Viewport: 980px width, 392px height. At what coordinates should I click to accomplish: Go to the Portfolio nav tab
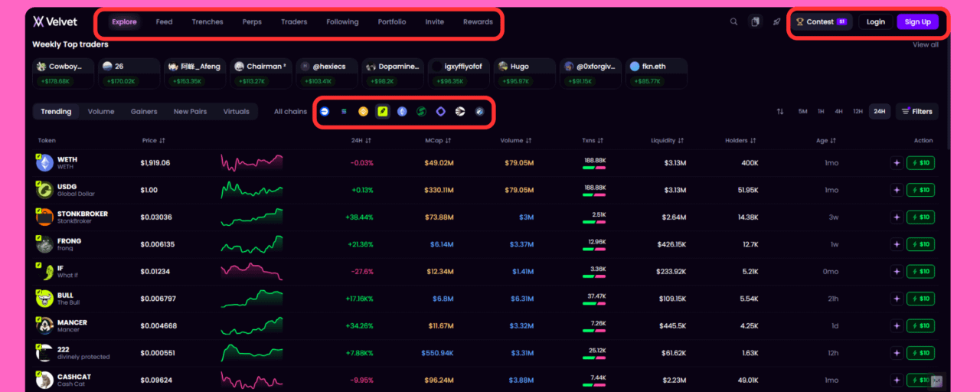pyautogui.click(x=392, y=21)
